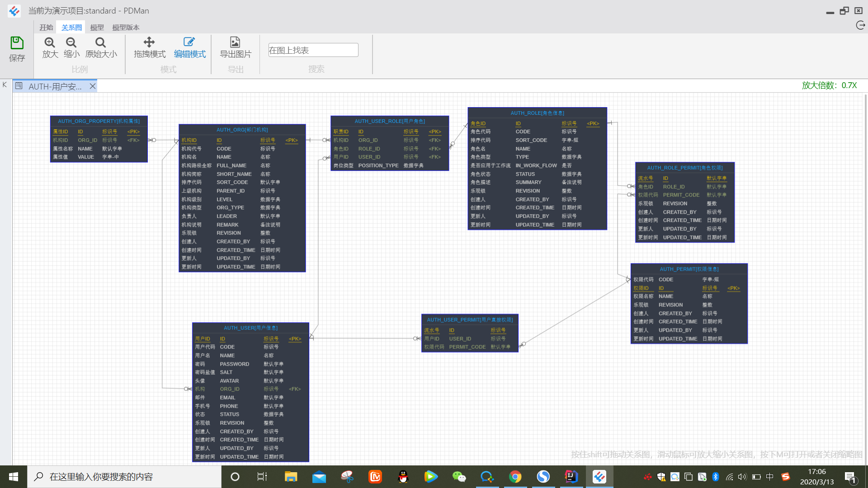868x488 pixels.
Task: Open the 开始 ribbon tab
Action: (x=46, y=28)
